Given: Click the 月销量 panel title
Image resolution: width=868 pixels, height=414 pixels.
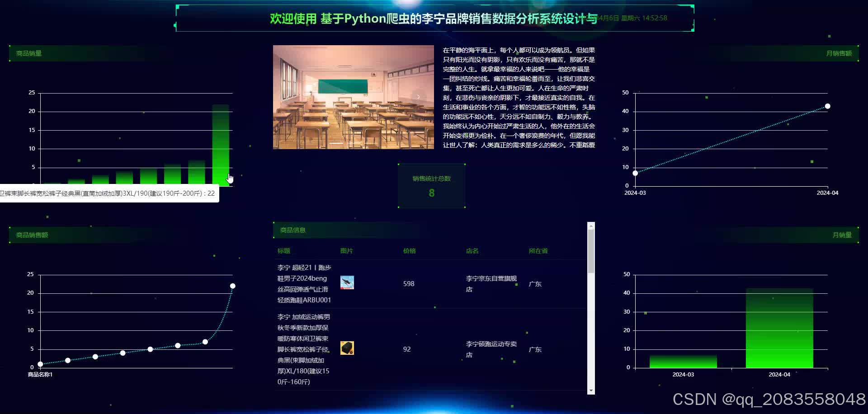Looking at the screenshot, I should coord(842,235).
